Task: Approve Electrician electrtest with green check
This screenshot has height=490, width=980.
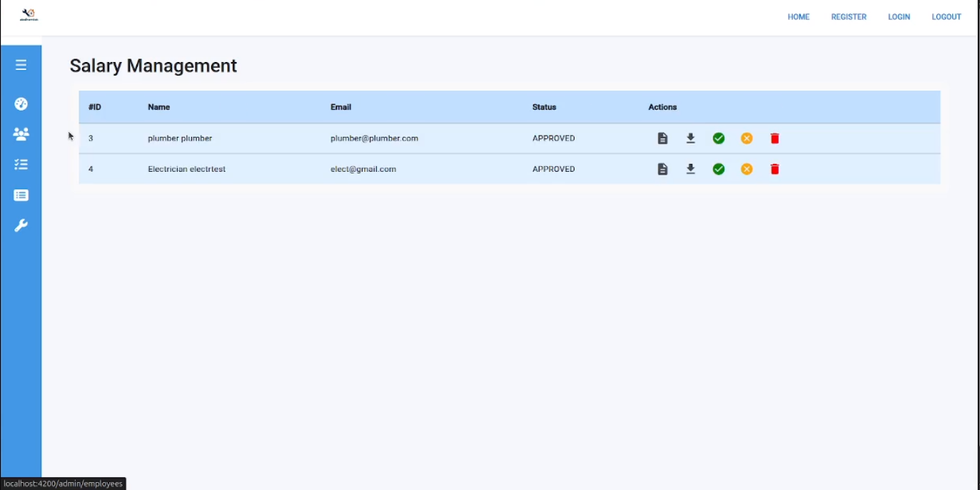Action: click(719, 169)
